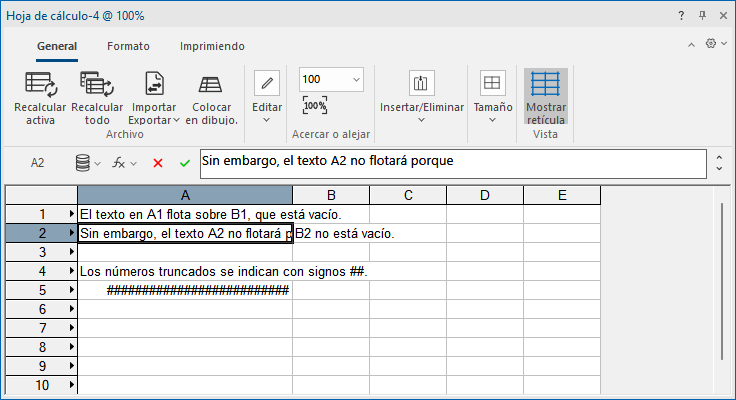
Task: Cancel the edit with red X
Action: click(158, 163)
